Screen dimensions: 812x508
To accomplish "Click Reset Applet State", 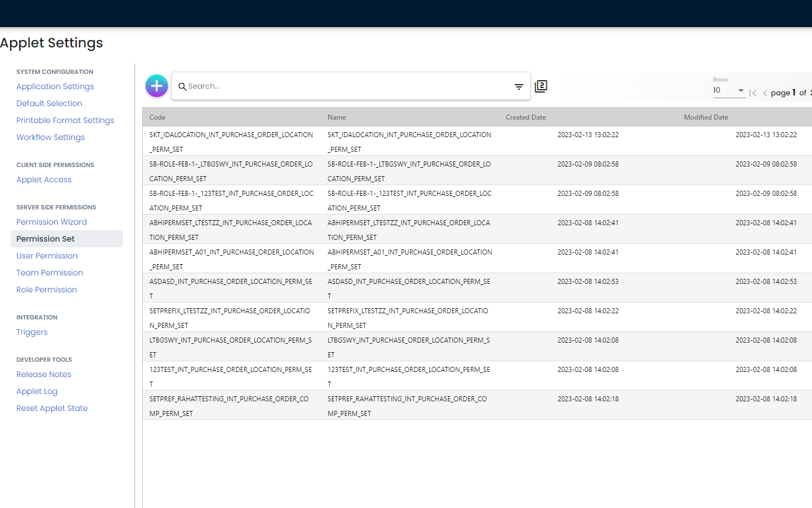I will tap(52, 408).
